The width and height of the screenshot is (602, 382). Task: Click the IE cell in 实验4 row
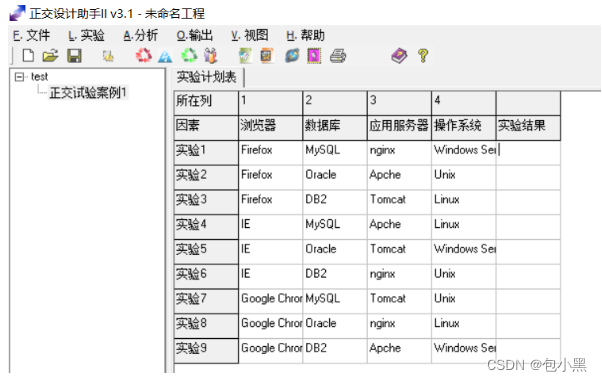coord(271,227)
